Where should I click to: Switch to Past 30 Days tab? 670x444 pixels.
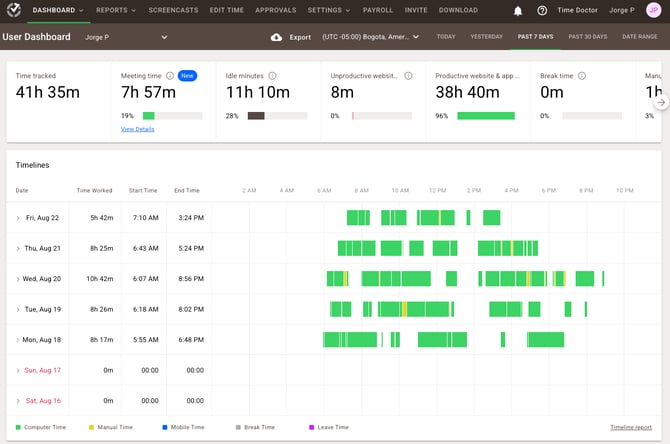coord(588,37)
